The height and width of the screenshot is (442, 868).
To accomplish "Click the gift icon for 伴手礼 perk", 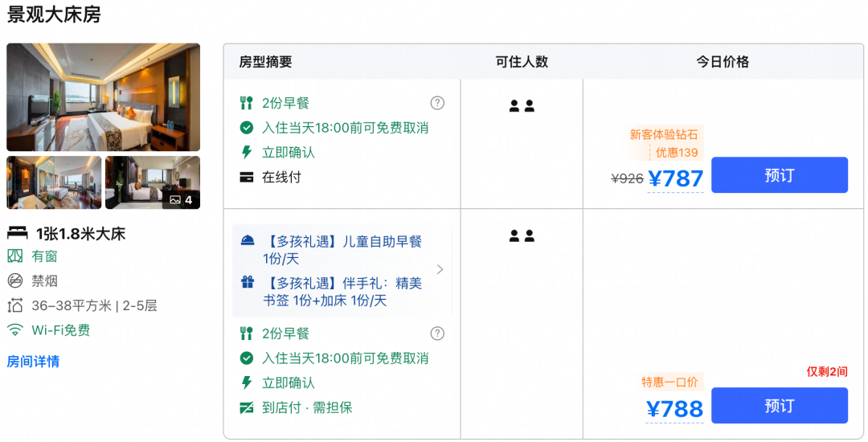I will 248,283.
